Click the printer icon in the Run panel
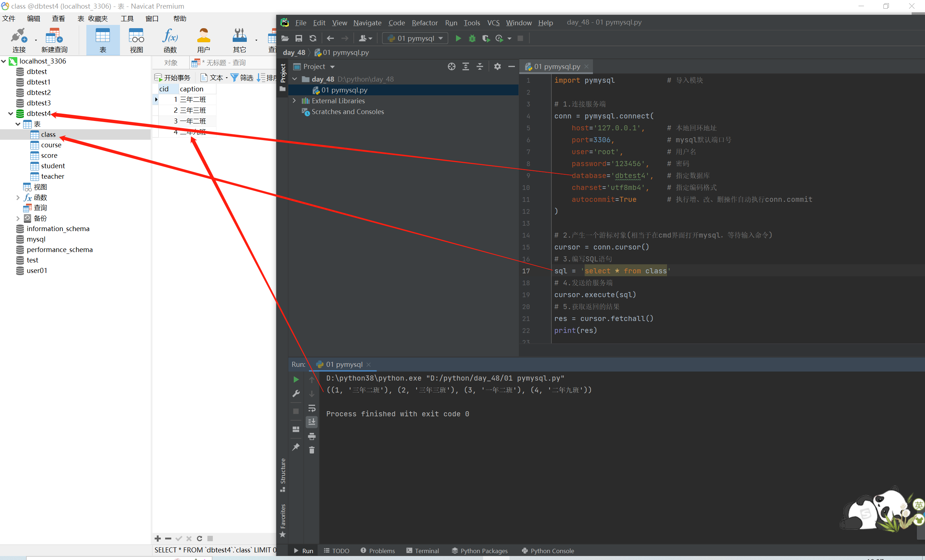This screenshot has height=560, width=925. pos(311,436)
